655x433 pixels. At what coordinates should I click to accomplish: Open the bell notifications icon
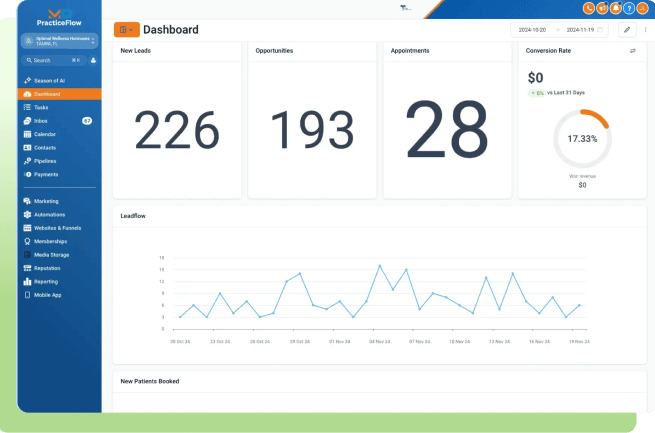pyautogui.click(x=615, y=8)
